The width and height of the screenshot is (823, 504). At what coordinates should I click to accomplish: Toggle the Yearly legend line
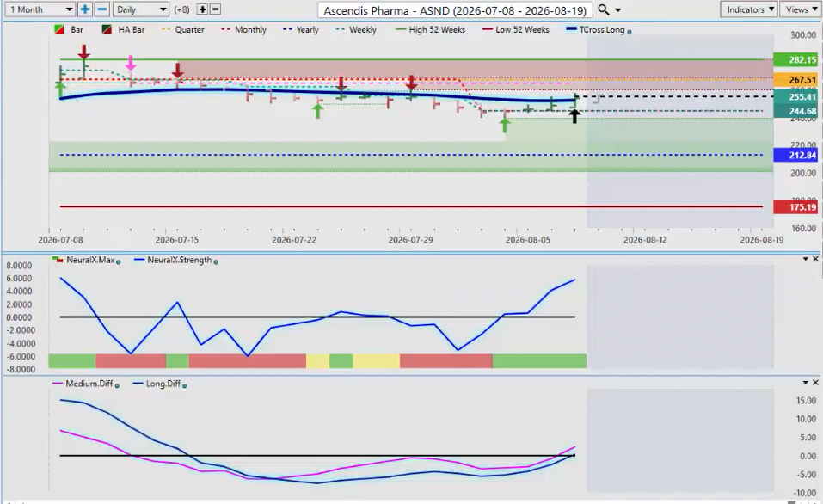click(301, 30)
